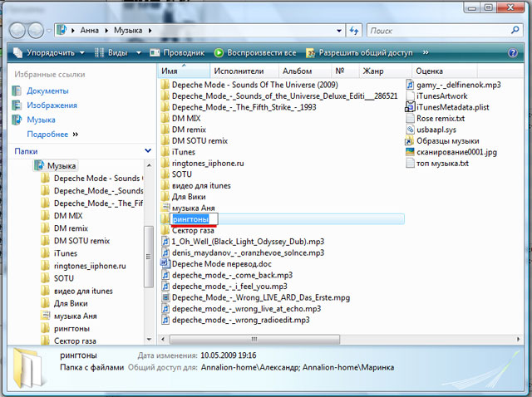Viewport: 532px width, 397px height.
Task: Sort by the Оценка column header
Action: [x=445, y=71]
